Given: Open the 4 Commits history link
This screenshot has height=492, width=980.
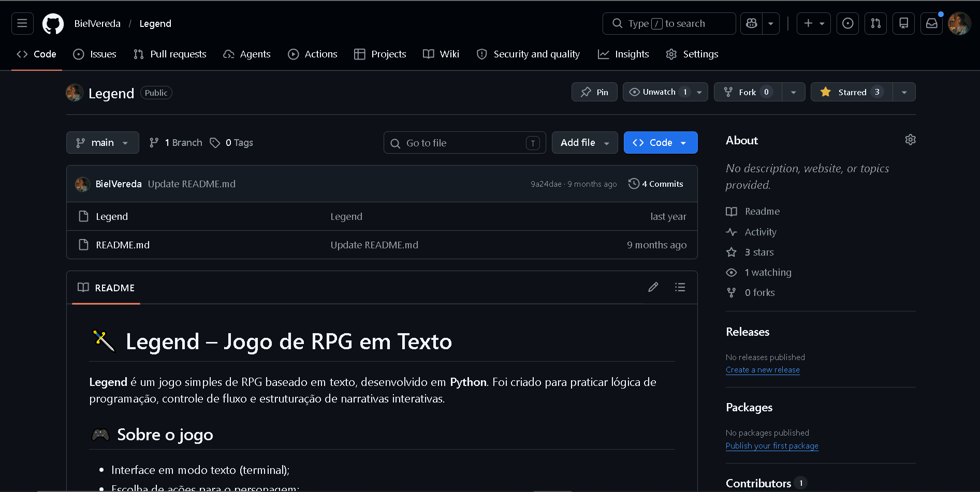Looking at the screenshot, I should (x=656, y=184).
